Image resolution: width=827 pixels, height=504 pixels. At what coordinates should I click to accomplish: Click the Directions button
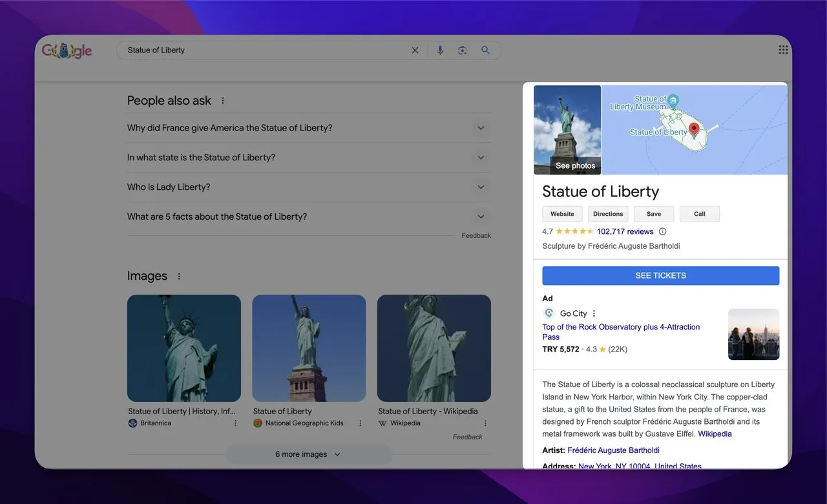[x=608, y=214]
